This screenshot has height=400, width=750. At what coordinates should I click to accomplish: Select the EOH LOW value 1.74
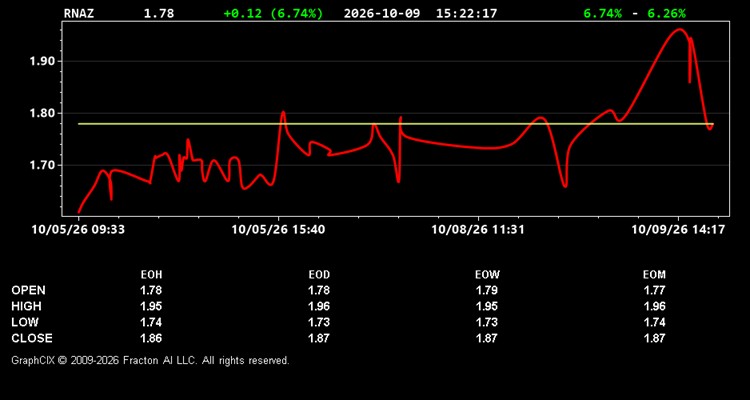point(151,322)
